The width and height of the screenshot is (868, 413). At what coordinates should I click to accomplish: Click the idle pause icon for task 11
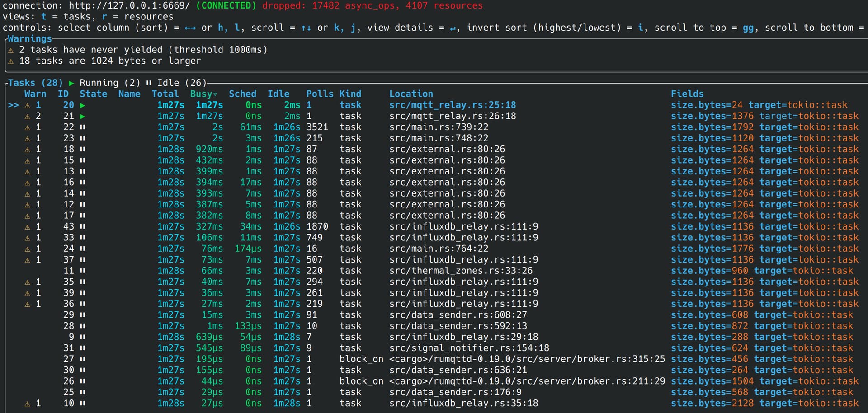(x=82, y=271)
